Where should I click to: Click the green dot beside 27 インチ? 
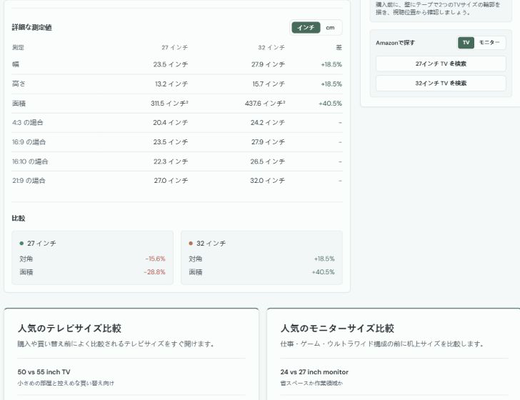pyautogui.click(x=22, y=243)
